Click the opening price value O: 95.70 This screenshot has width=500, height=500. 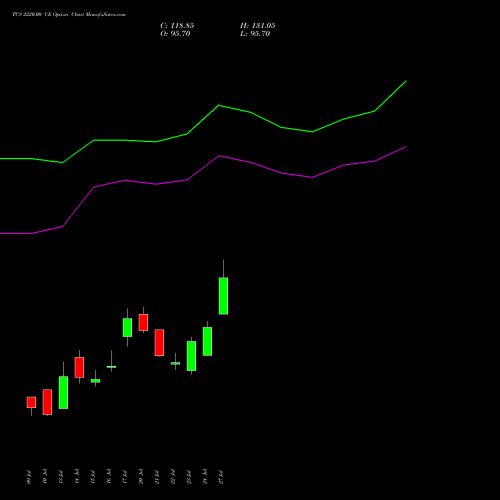point(175,34)
